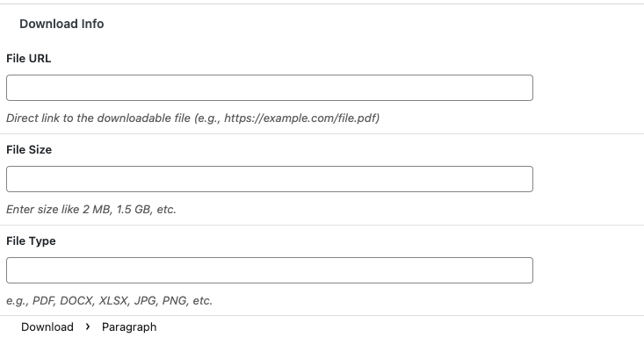The image size is (644, 337).
Task: Click the breadcrumb chevron separator
Action: [88, 326]
